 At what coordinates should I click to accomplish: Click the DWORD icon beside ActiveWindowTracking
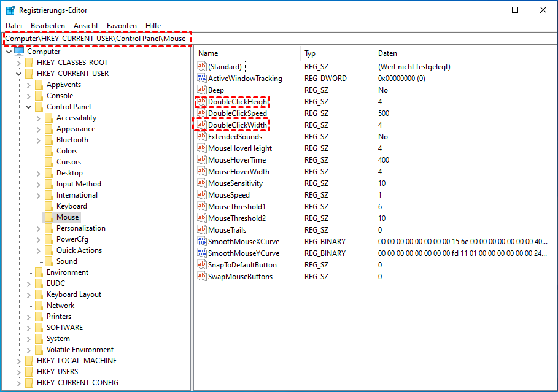click(202, 78)
